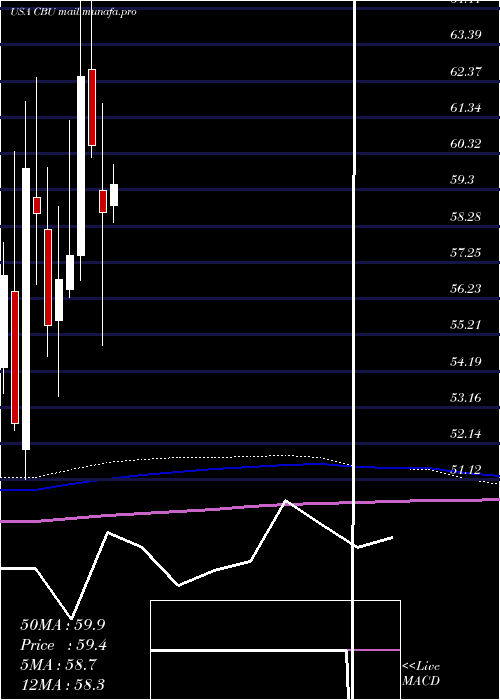Viewport: 500px width, 700px height.
Task: Click the 61.34 price axis label
Action: pyautogui.click(x=466, y=108)
